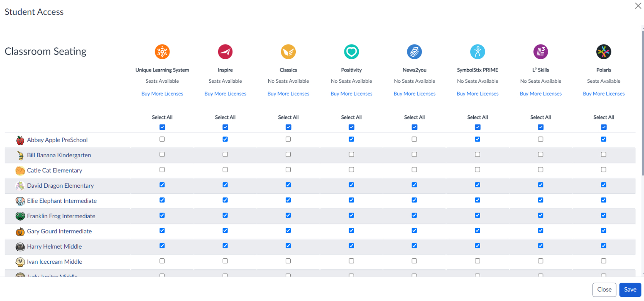The image size is (644, 301).
Task: Uncheck Ellie Elephant's SymbolStix PRIME checkbox
Action: pyautogui.click(x=478, y=200)
